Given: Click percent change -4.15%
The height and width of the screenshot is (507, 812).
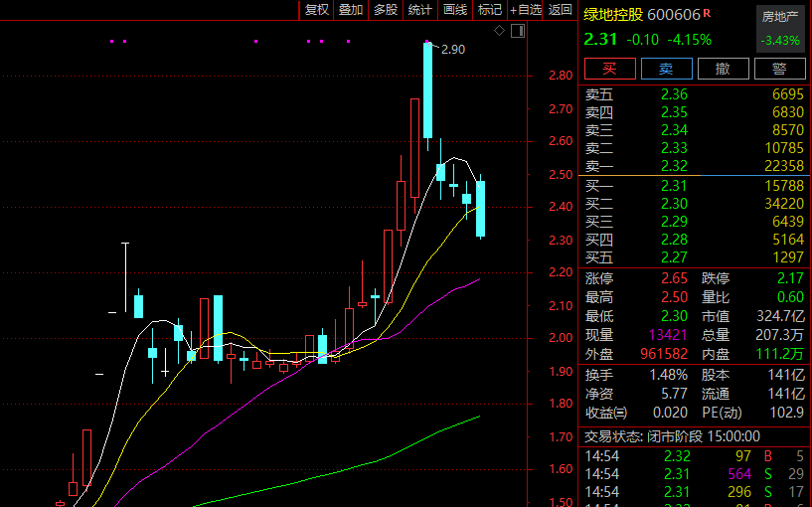Looking at the screenshot, I should coord(689,40).
